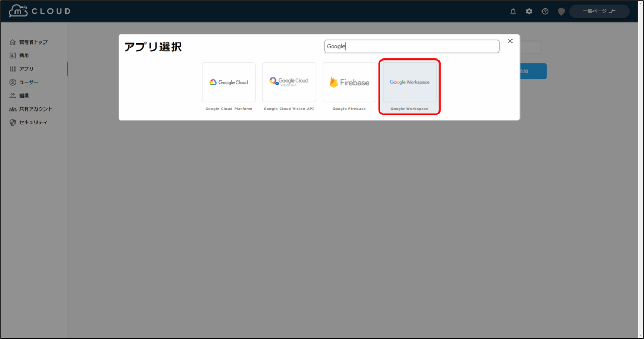Select the Google Firebase tile
The width and height of the screenshot is (644, 339).
coord(349,82)
